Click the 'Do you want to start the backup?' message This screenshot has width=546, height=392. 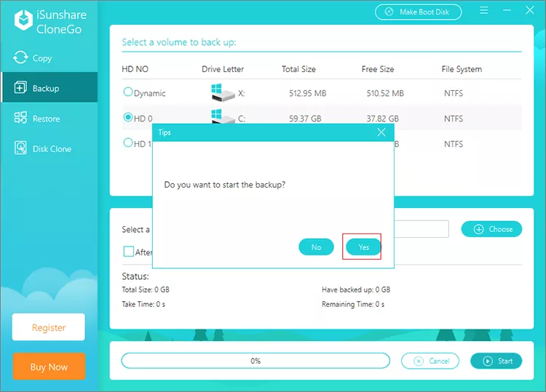coord(225,185)
